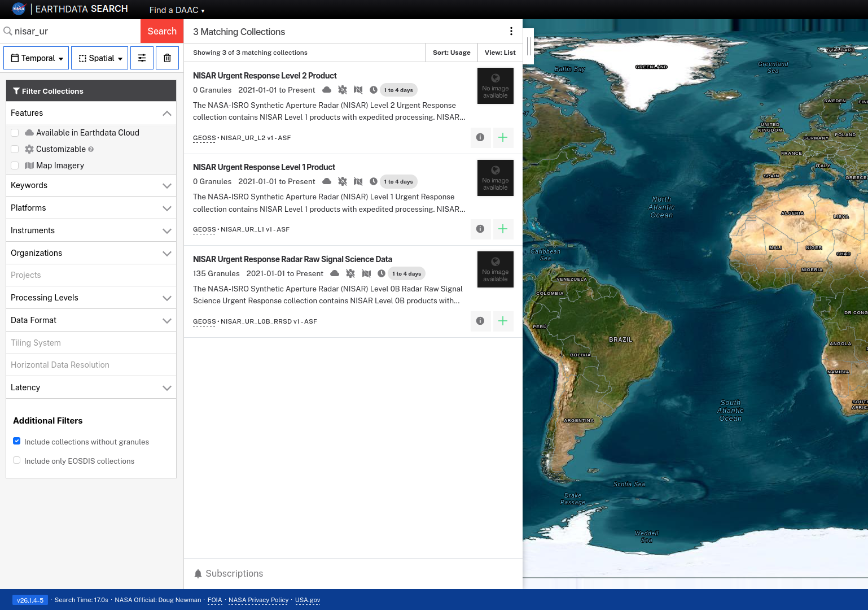This screenshot has width=868, height=610.
Task: Open the FOIA footer link
Action: pyautogui.click(x=214, y=600)
